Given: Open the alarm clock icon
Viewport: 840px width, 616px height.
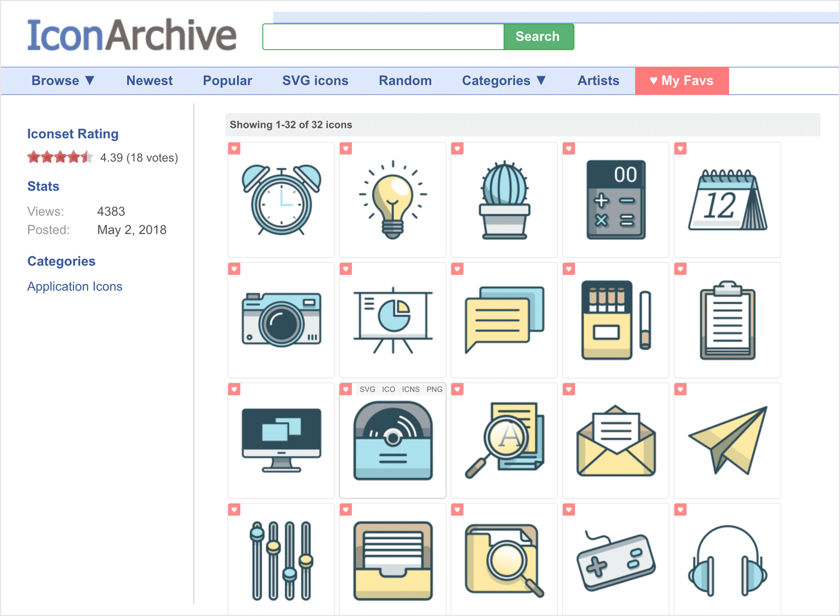Looking at the screenshot, I should pyautogui.click(x=281, y=199).
